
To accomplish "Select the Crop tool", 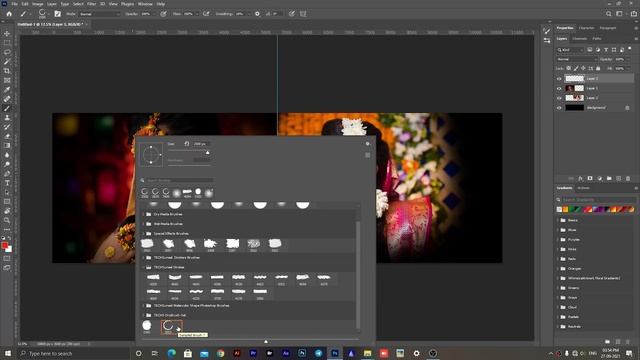I will pyautogui.click(x=7, y=71).
